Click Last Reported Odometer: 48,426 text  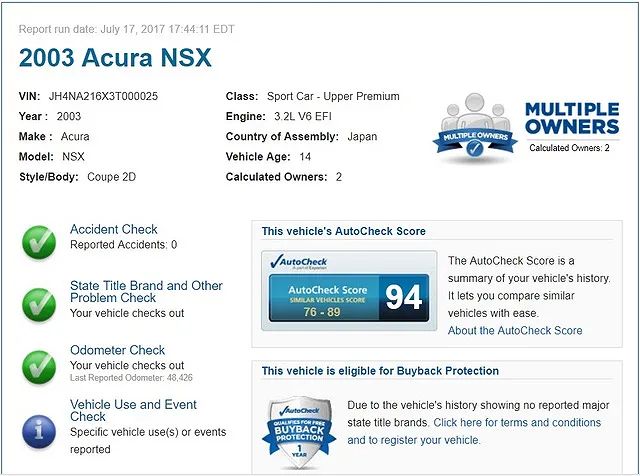pos(131,378)
